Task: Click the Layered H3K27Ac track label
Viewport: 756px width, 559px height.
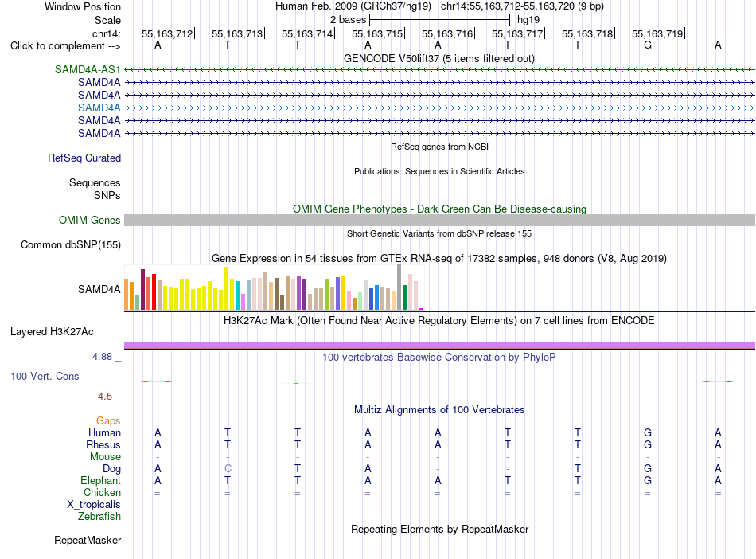Action: point(52,332)
